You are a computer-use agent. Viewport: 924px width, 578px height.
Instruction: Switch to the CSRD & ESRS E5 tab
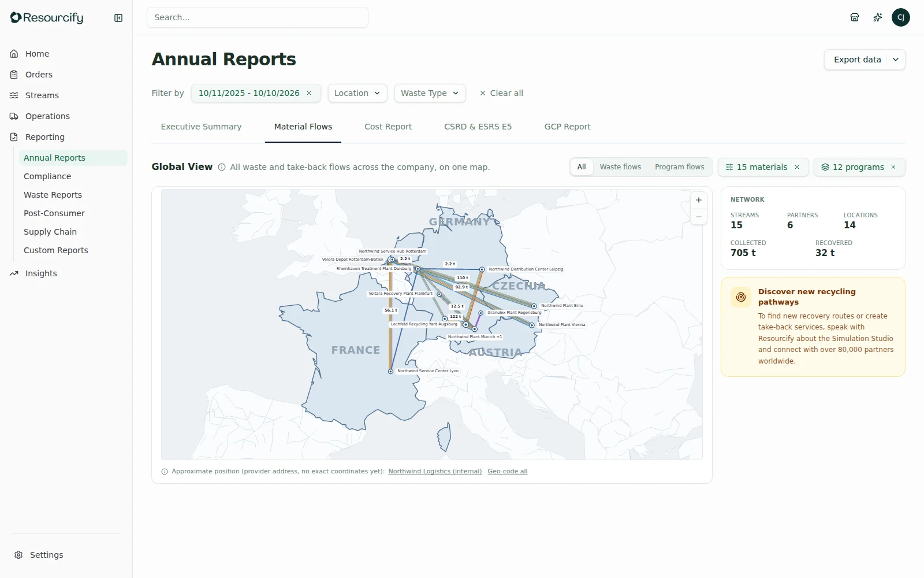click(478, 127)
